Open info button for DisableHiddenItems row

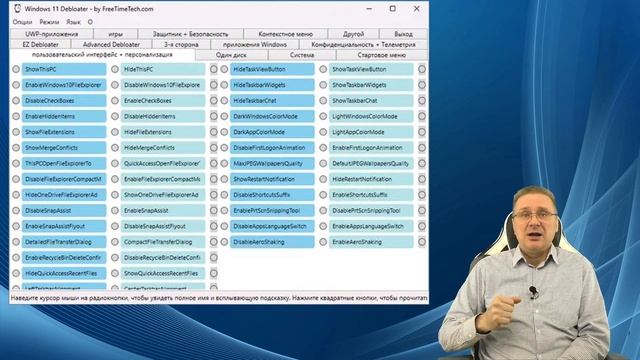click(x=213, y=116)
